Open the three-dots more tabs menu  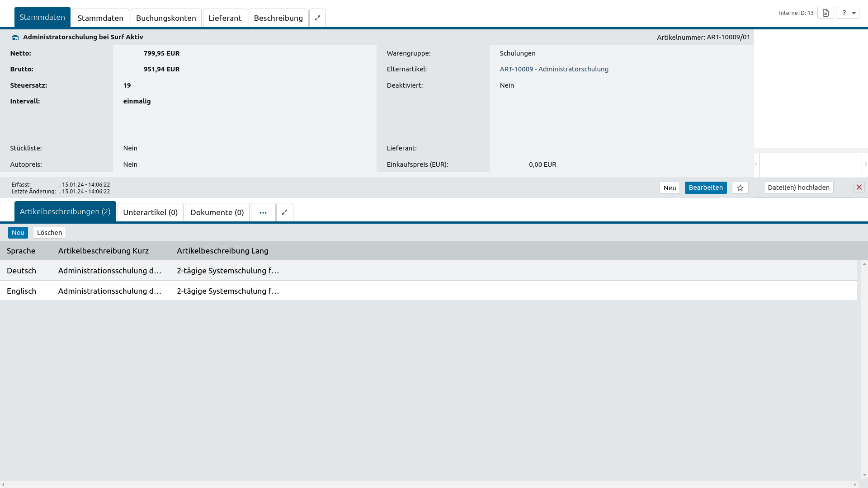pyautogui.click(x=263, y=212)
